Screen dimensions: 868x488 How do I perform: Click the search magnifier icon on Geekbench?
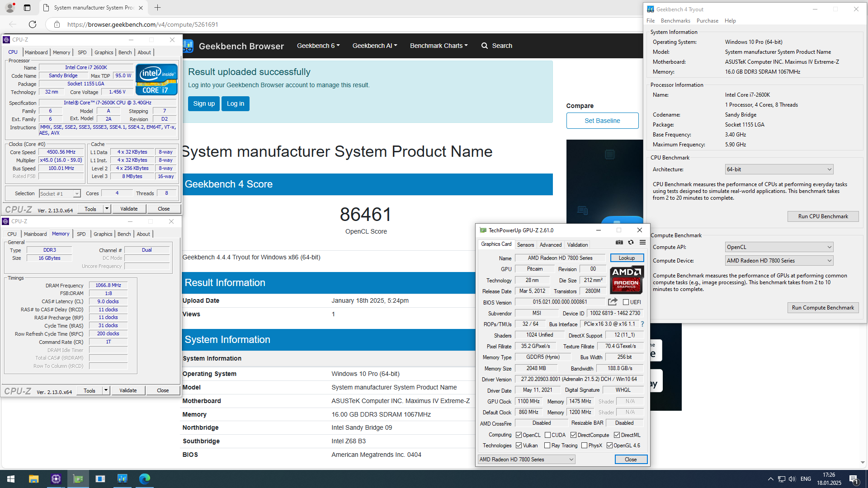485,46
